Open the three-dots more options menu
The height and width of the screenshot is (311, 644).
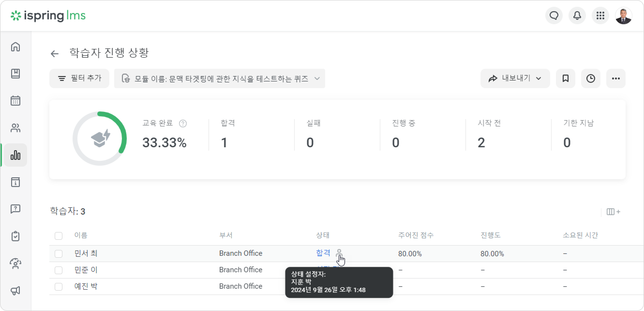[x=616, y=78]
